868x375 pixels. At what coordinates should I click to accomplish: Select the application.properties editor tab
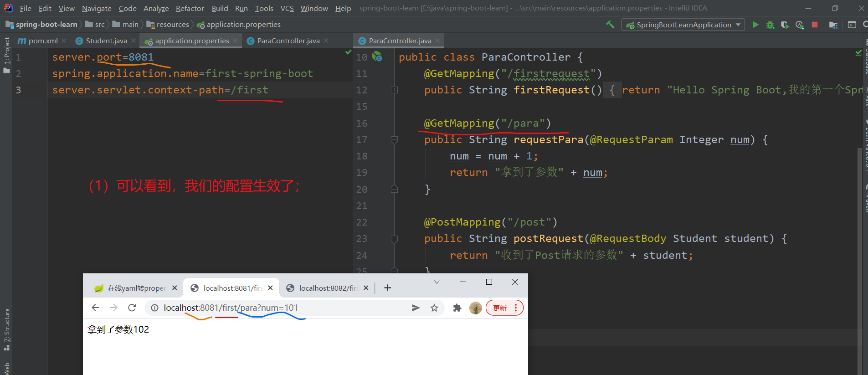(192, 41)
